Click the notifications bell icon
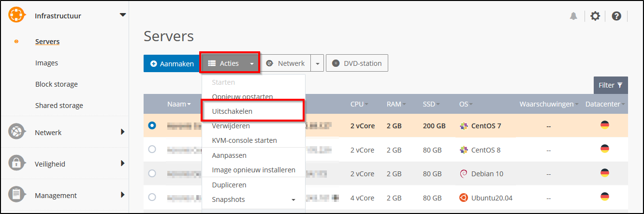Viewport: 644px width, 214px height. pyautogui.click(x=574, y=16)
